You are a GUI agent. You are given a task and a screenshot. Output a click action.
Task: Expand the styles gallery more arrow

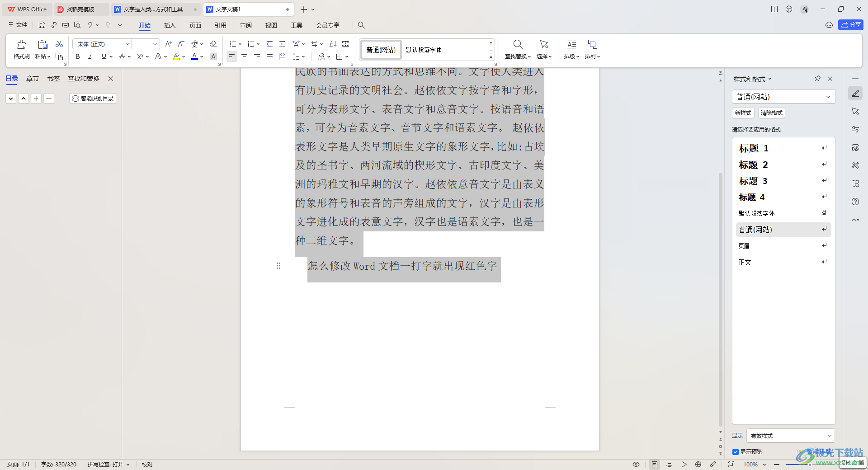491,57
